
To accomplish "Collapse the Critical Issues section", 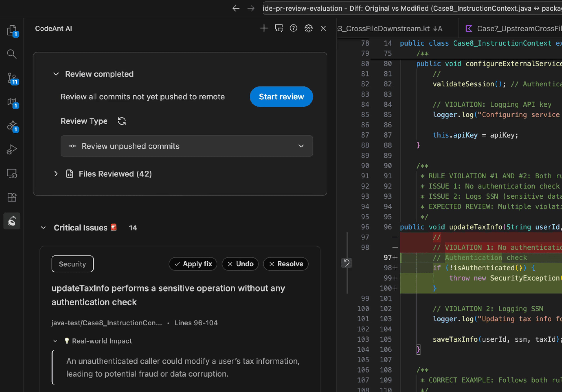I will 43,228.
